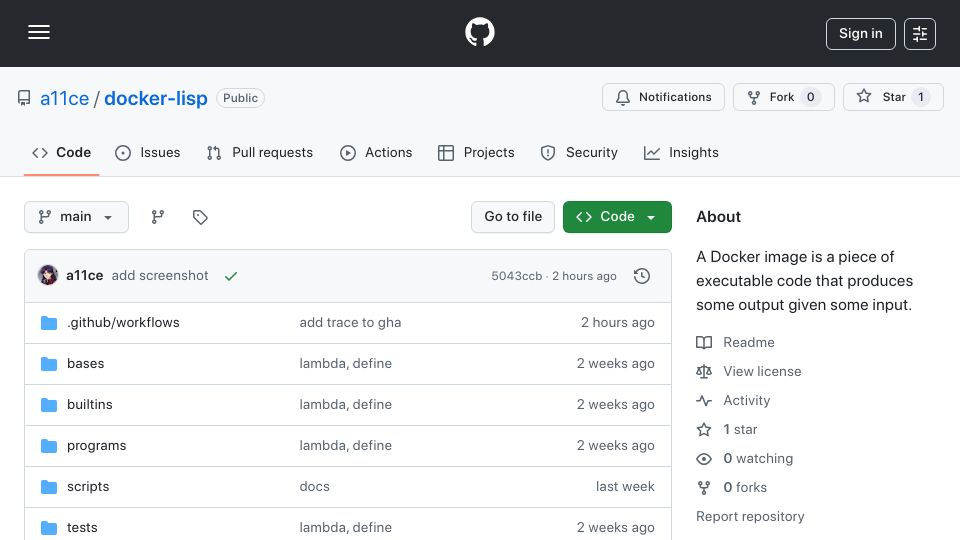Open the builtins folder
Screen dimensions: 960x540
pyautogui.click(x=90, y=405)
